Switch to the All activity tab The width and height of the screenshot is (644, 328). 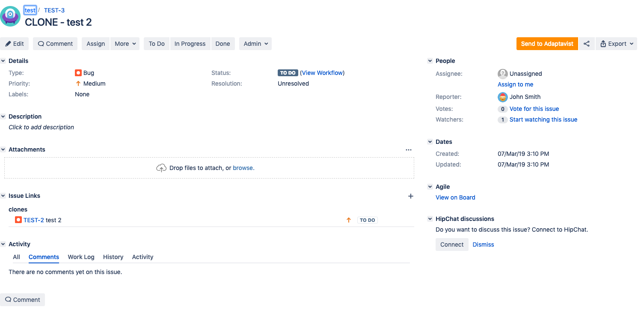pos(16,257)
